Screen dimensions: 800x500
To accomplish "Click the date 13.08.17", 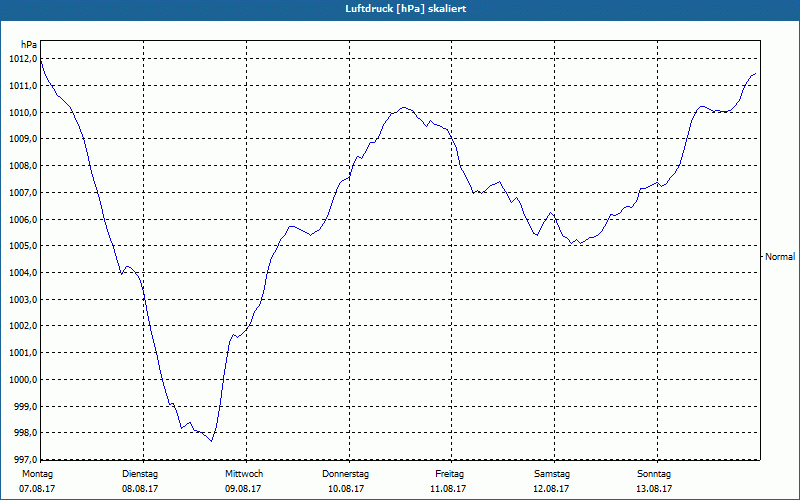I will pos(654,489).
